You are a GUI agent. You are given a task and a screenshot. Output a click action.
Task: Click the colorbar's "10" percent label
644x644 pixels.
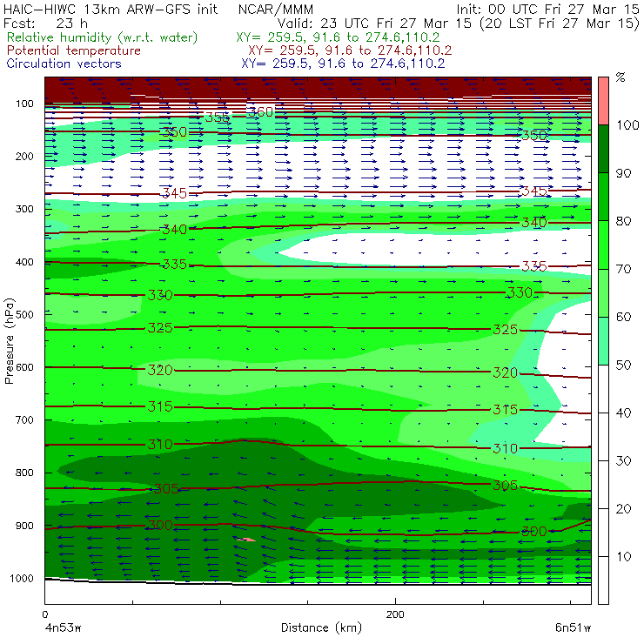[623, 557]
